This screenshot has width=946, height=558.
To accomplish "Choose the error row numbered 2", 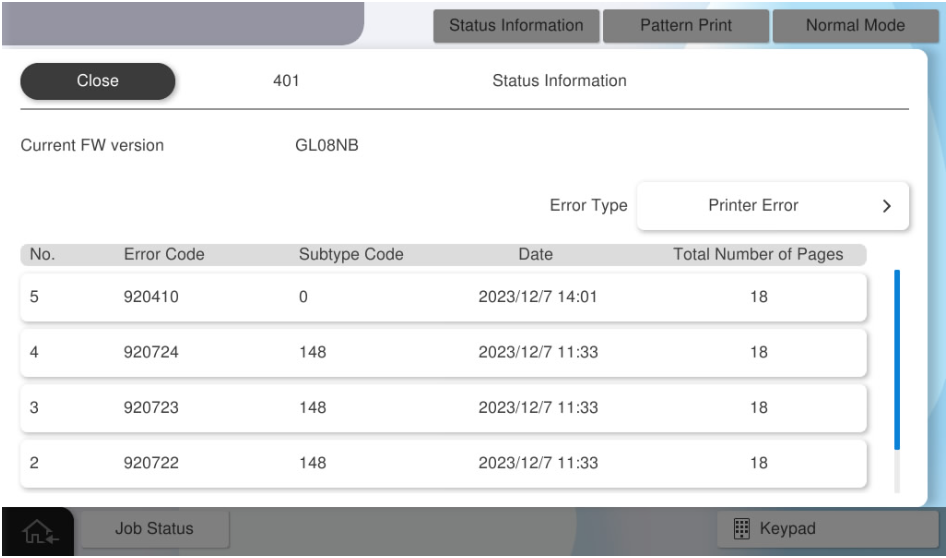I will click(443, 463).
